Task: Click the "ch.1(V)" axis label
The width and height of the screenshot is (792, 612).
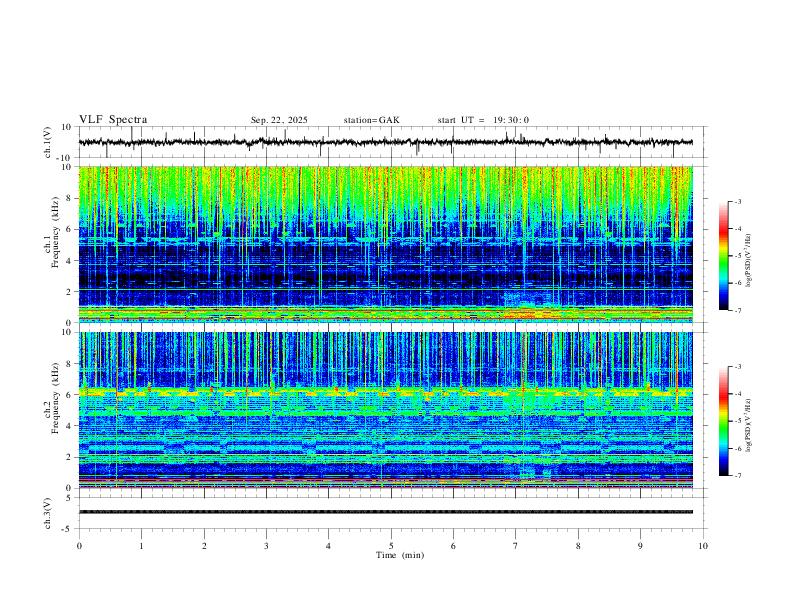Action: [48, 142]
